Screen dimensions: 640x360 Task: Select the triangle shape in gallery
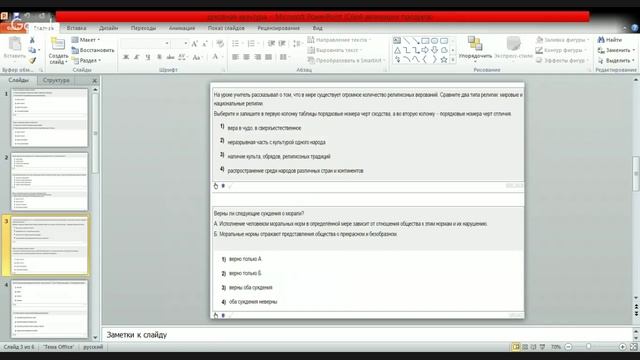(397, 50)
